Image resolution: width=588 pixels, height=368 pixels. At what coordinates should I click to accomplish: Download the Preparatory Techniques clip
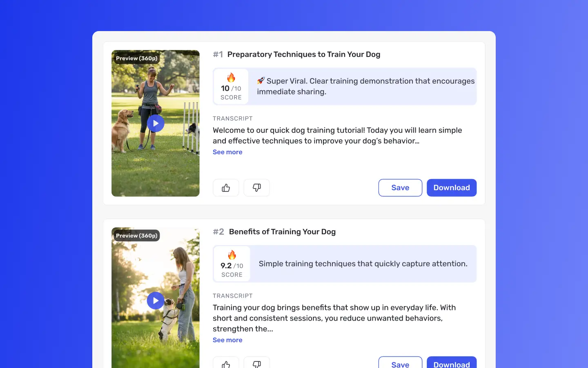(x=452, y=188)
